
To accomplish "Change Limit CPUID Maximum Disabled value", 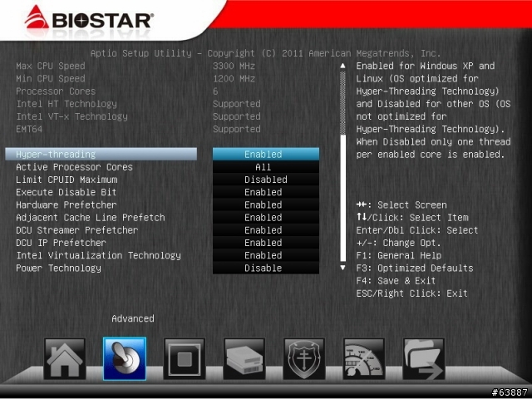I will [x=266, y=180].
